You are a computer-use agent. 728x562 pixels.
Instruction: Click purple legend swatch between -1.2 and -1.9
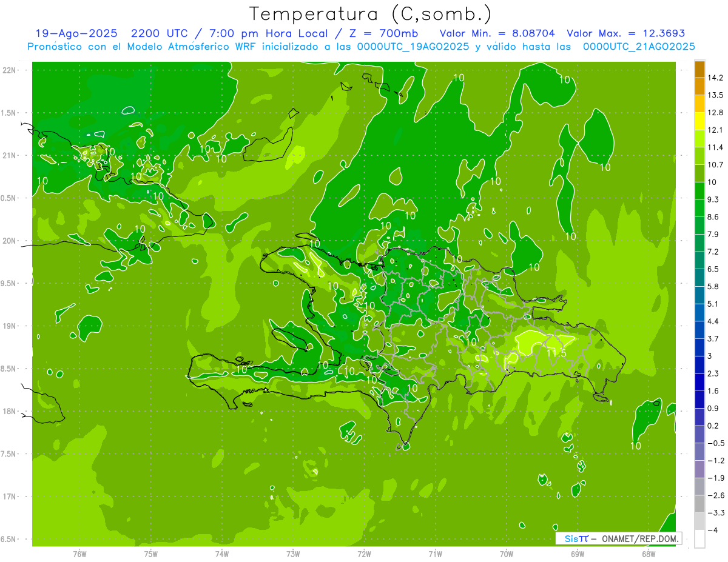click(x=699, y=469)
